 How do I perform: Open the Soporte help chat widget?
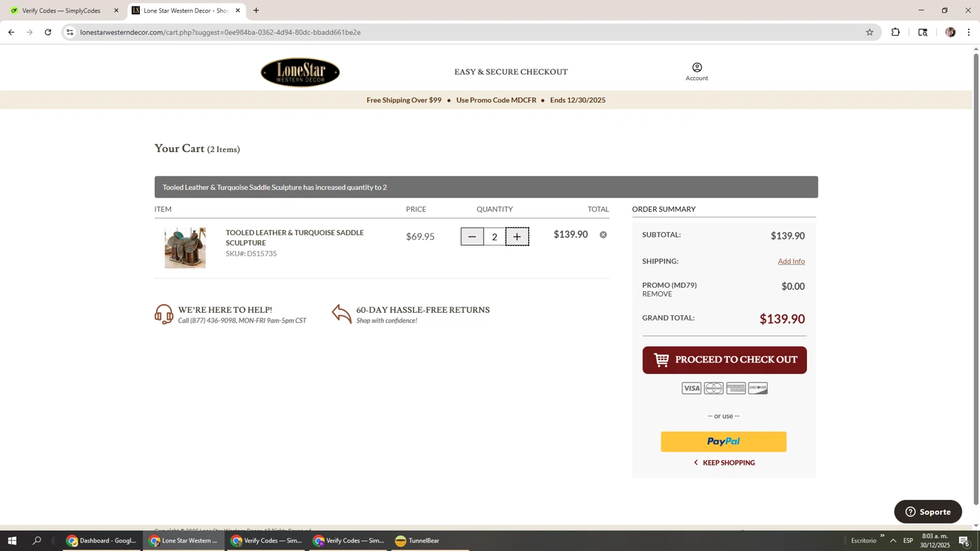point(928,512)
